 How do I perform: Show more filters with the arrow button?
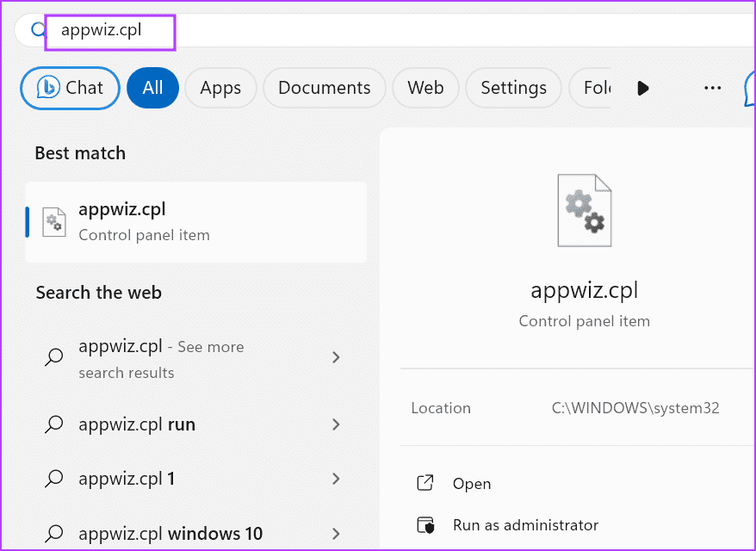click(x=642, y=88)
